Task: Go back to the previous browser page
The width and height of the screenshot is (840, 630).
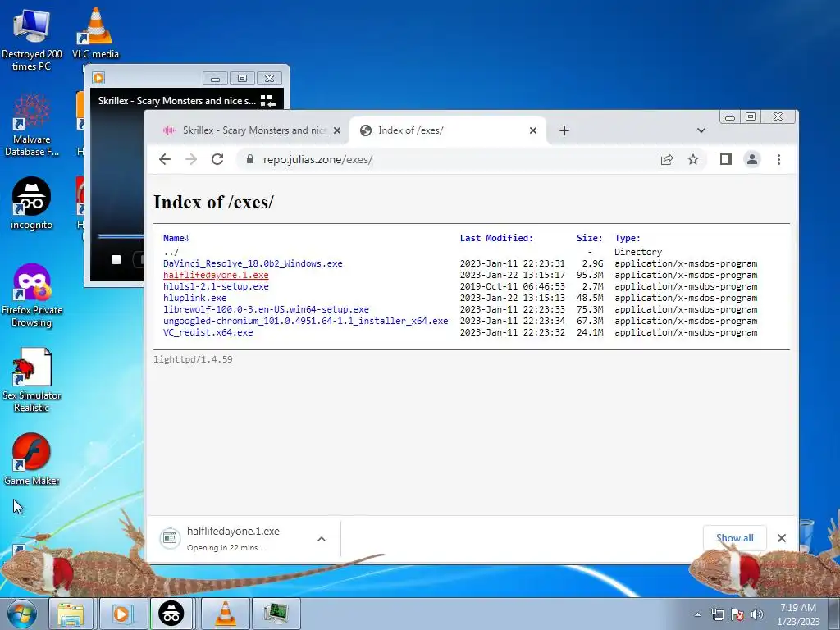Action: coord(165,159)
